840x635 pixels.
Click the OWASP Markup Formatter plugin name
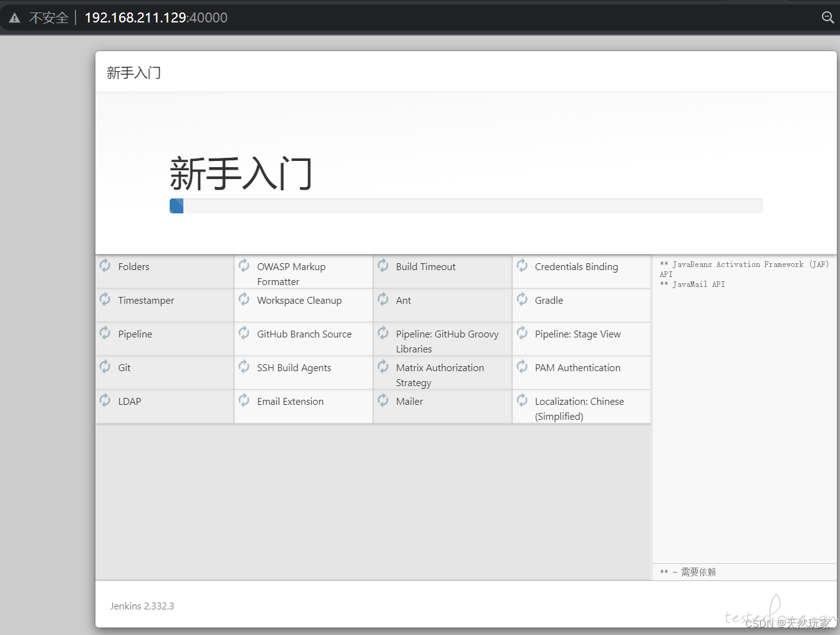(x=291, y=274)
